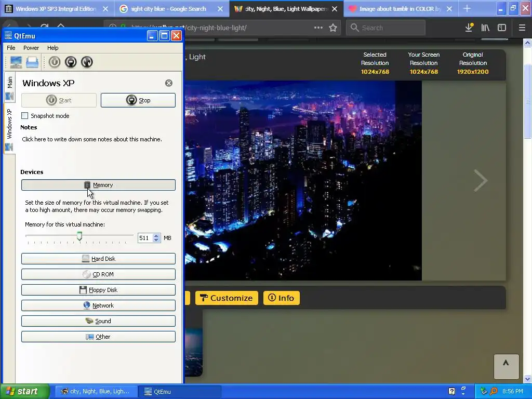Viewport: 532px width, 399px height.
Task: Click the new machine icon in QtEmu toolbar
Action: pos(16,62)
